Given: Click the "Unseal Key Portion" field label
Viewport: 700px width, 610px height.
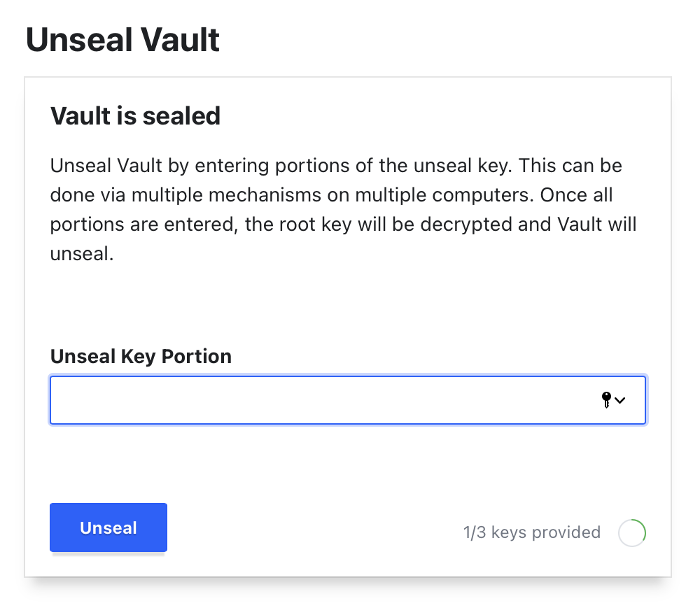Looking at the screenshot, I should [141, 357].
